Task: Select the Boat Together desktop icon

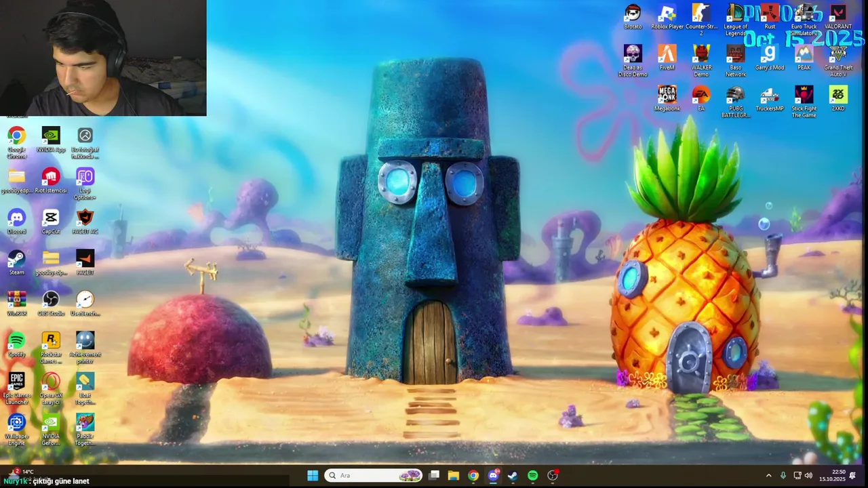Action: (85, 390)
